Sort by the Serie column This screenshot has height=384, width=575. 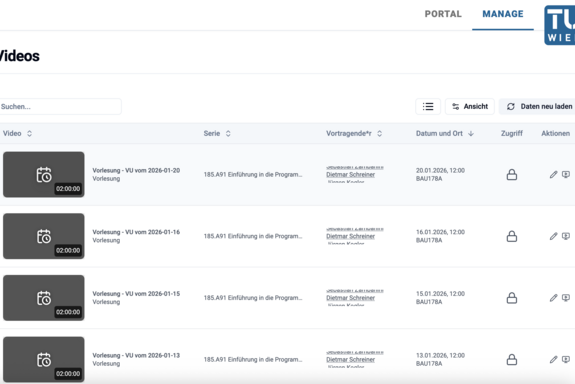tap(217, 134)
